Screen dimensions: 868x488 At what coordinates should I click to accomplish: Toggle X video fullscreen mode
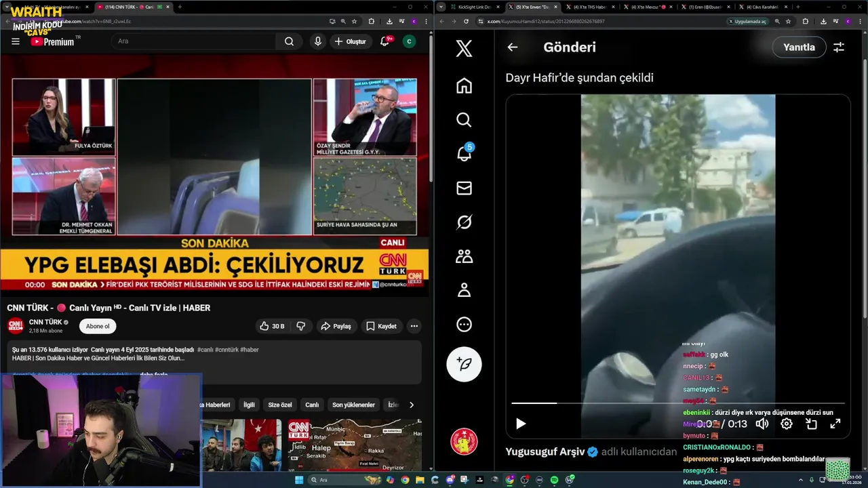click(835, 424)
